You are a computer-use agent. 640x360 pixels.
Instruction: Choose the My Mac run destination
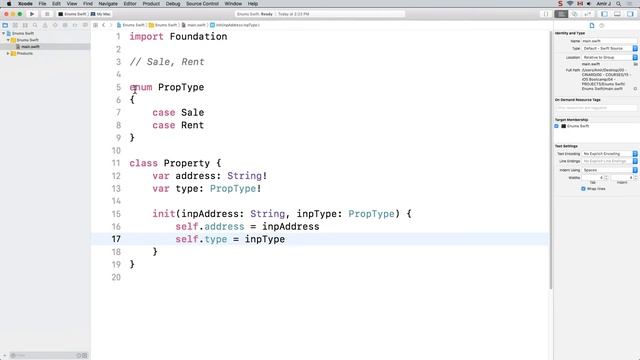coord(101,14)
